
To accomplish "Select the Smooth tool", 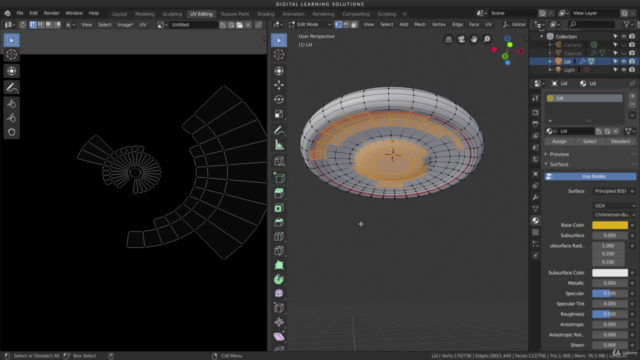I will coord(279,293).
